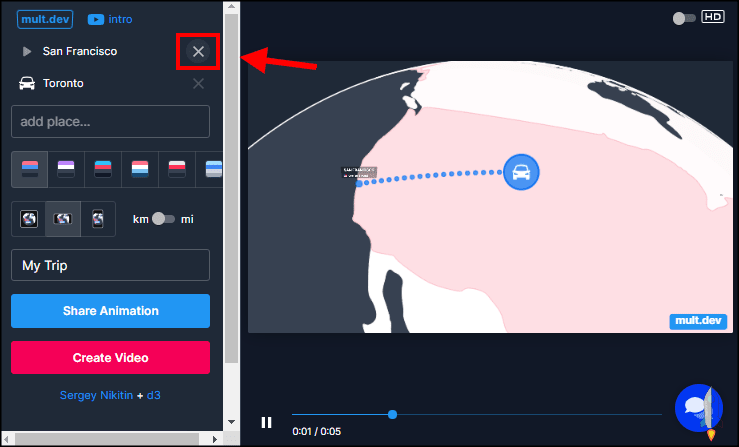Click the add place input field
This screenshot has height=447, width=739.
pos(110,122)
